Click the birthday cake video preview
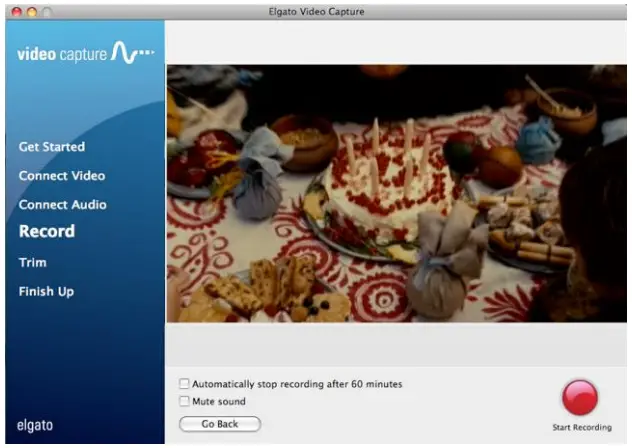 pyautogui.click(x=397, y=194)
